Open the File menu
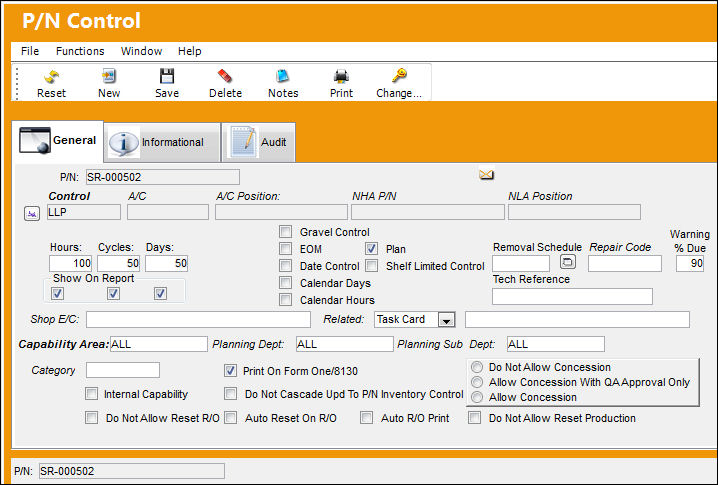The width and height of the screenshot is (718, 485). pos(30,51)
